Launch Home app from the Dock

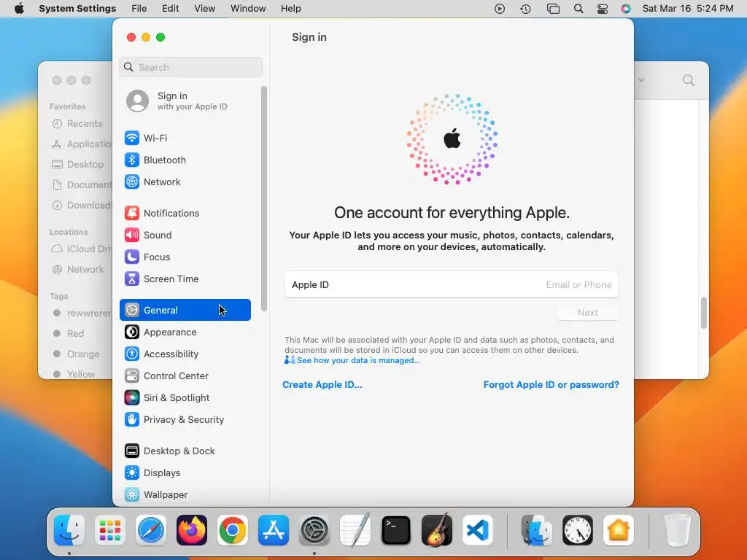(x=619, y=530)
